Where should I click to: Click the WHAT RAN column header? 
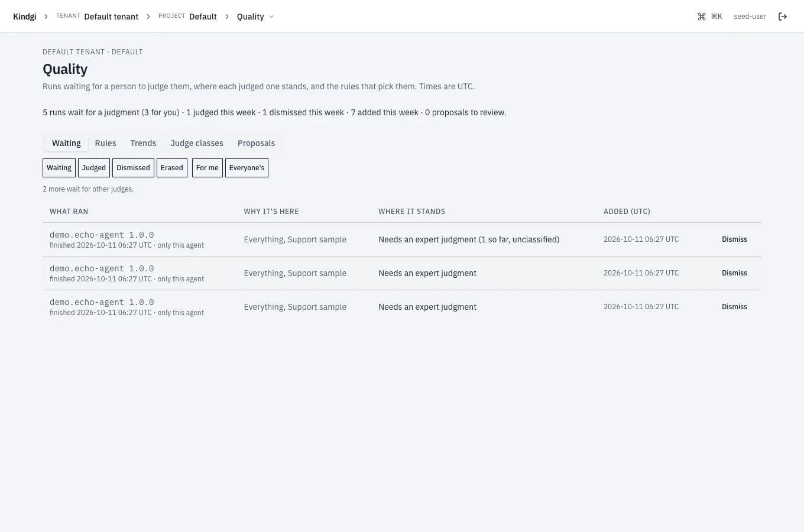(69, 212)
